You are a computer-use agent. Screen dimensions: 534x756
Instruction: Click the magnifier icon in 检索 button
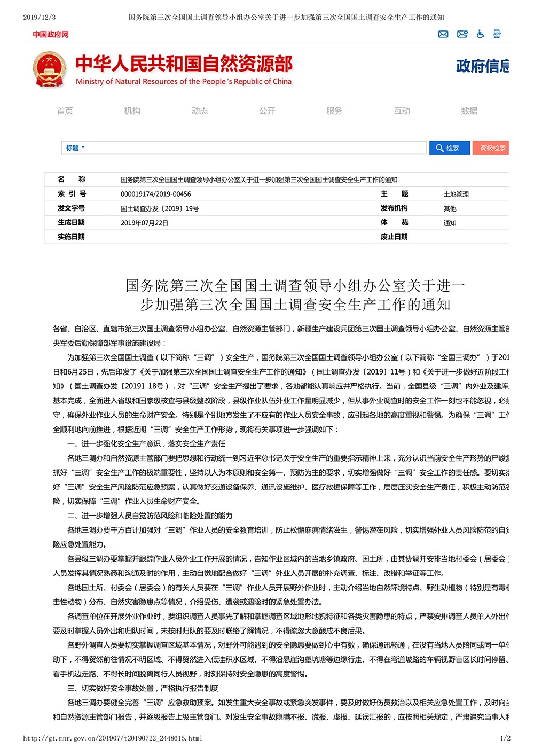pos(439,148)
